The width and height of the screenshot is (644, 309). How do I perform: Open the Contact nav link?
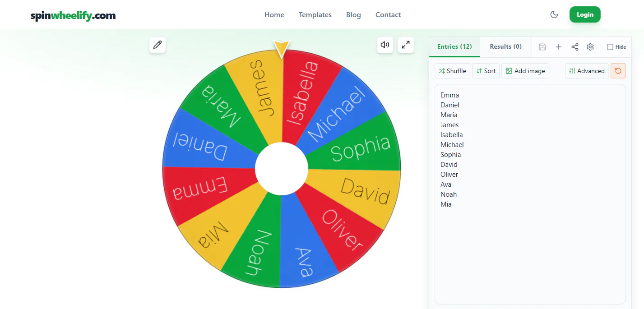[x=388, y=15]
